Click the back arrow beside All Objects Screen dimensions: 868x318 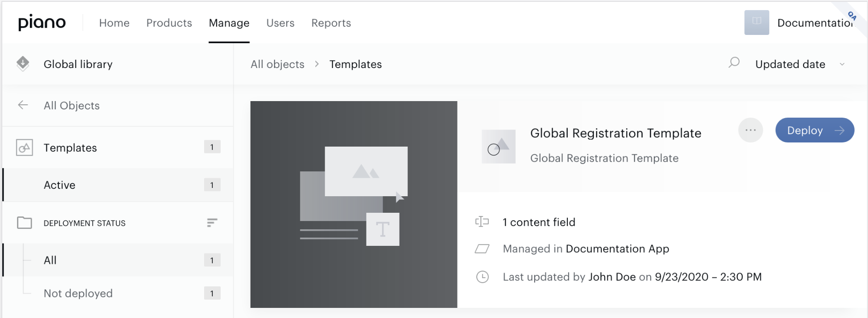pos(23,105)
